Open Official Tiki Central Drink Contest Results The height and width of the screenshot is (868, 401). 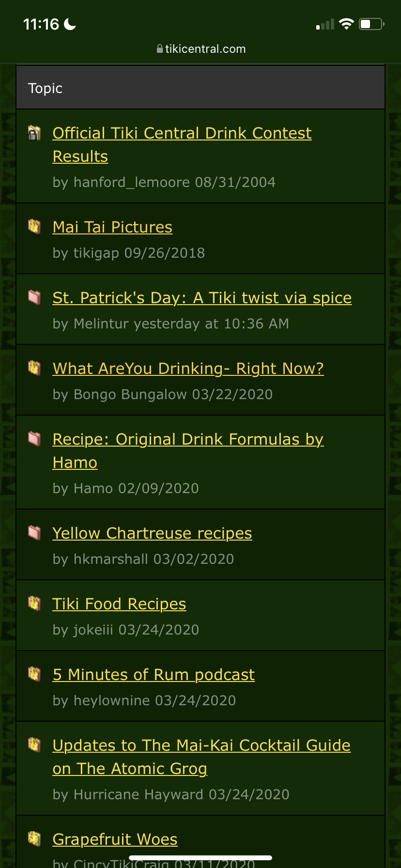tap(182, 133)
